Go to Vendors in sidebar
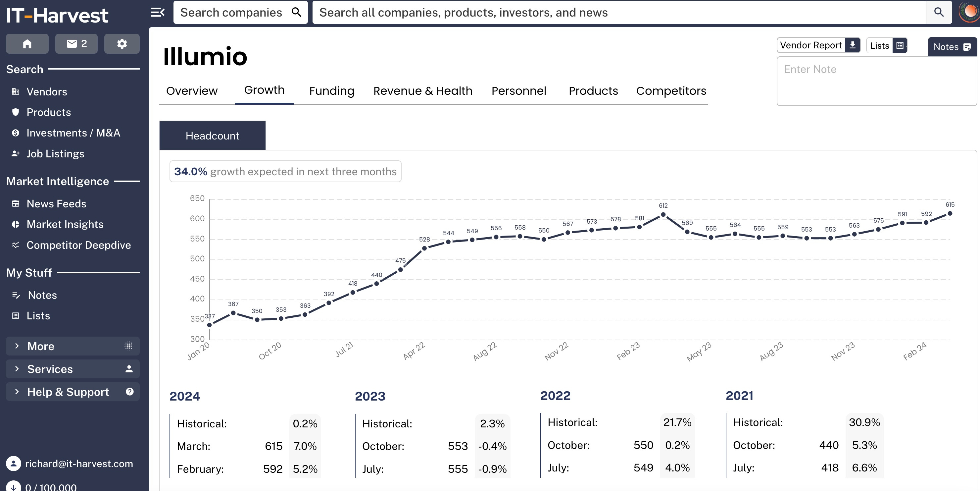980x491 pixels. [47, 91]
